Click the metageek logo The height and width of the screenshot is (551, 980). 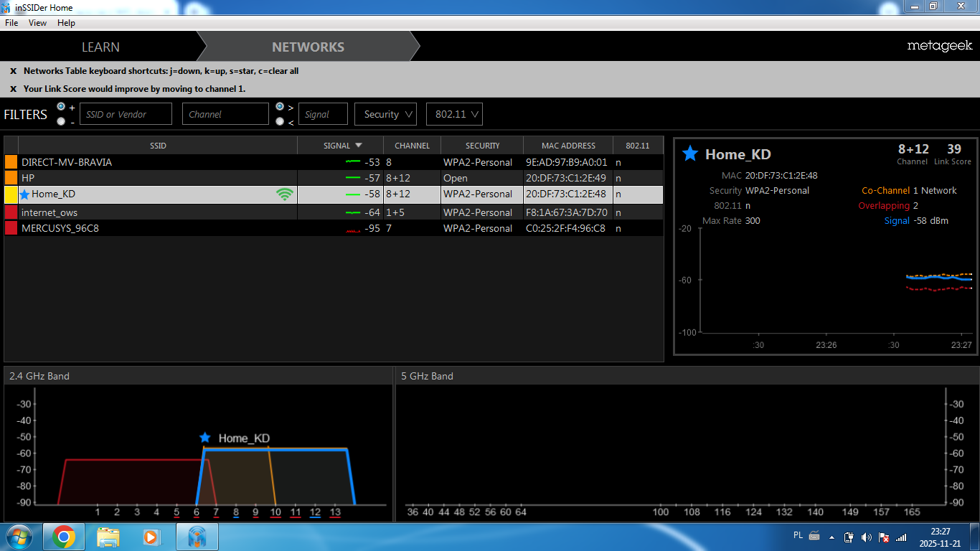tap(939, 46)
